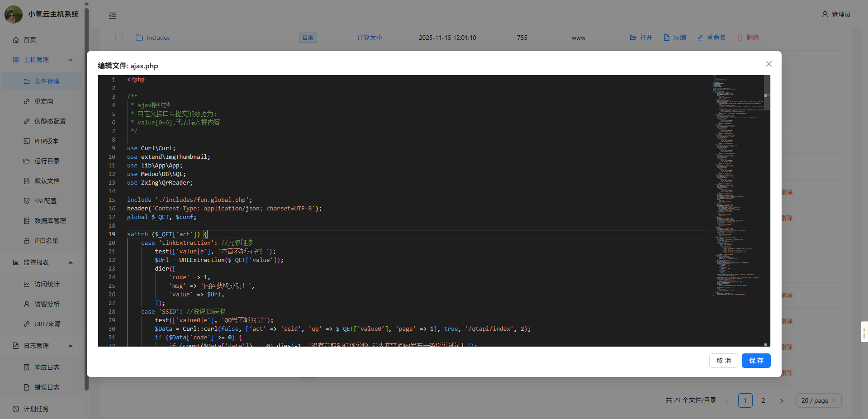Go to page 2 of file list
Screen dimensions: 868x419
tap(763, 400)
